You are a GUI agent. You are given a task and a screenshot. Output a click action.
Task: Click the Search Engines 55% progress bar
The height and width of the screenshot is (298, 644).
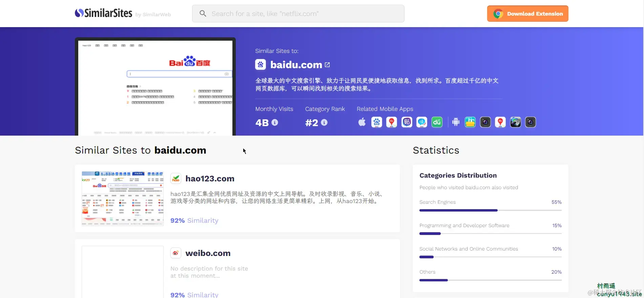pos(491,210)
